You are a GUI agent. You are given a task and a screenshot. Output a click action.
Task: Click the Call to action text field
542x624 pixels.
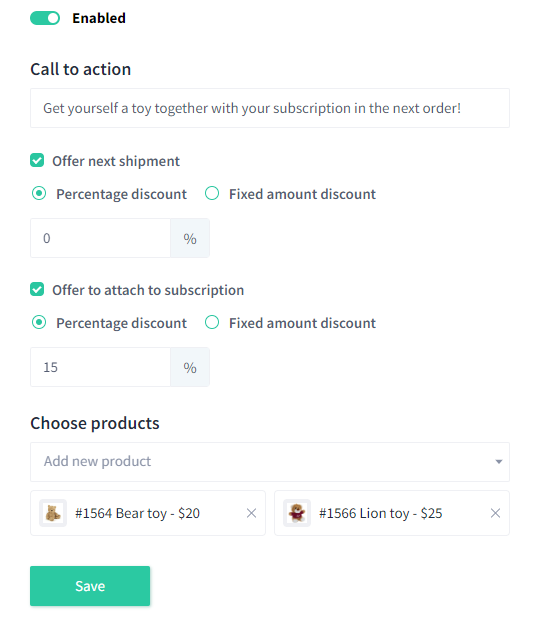click(270, 108)
